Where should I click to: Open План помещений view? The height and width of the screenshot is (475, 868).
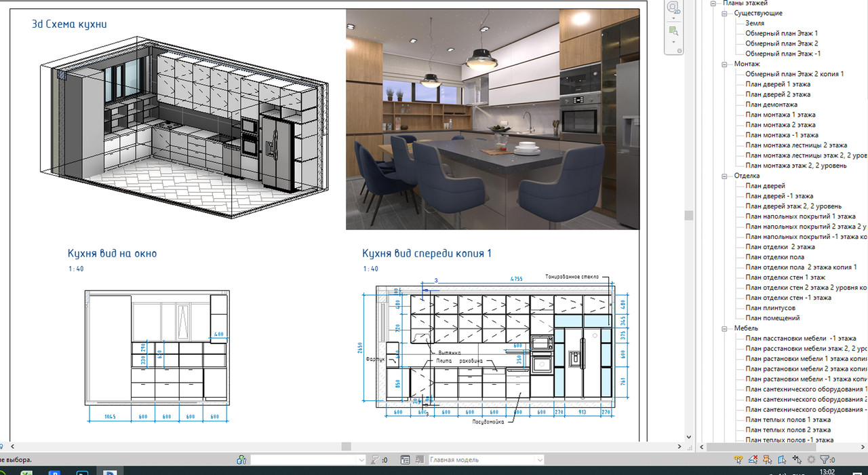[772, 318]
